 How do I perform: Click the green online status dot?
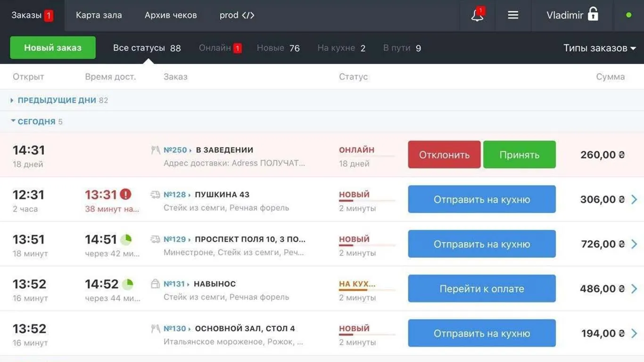628,15
